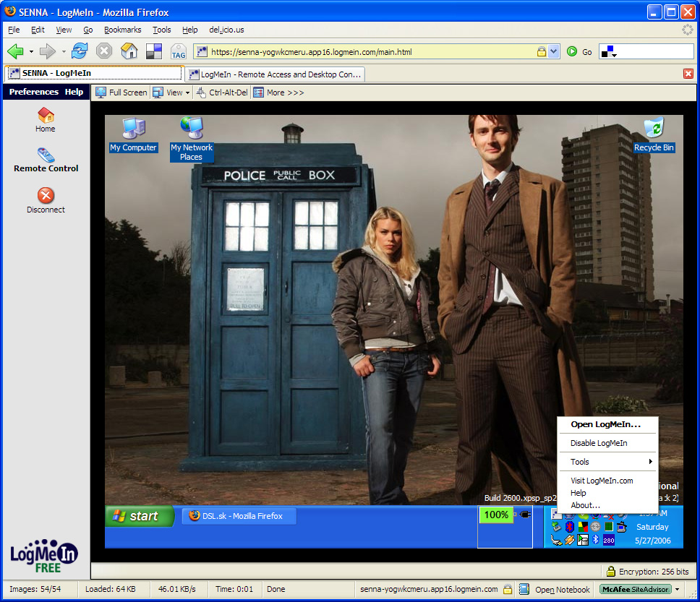This screenshot has height=602, width=700.
Task: Click the green Go icon
Action: [x=572, y=51]
